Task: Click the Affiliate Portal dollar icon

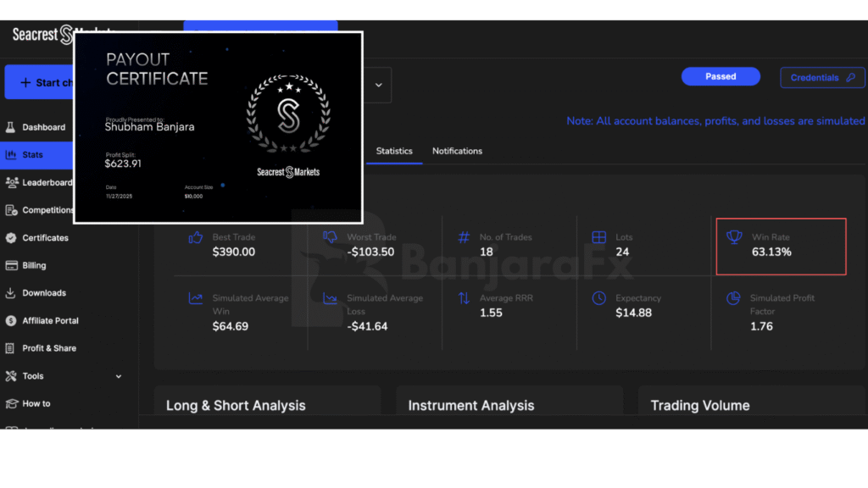Action: pos(11,321)
